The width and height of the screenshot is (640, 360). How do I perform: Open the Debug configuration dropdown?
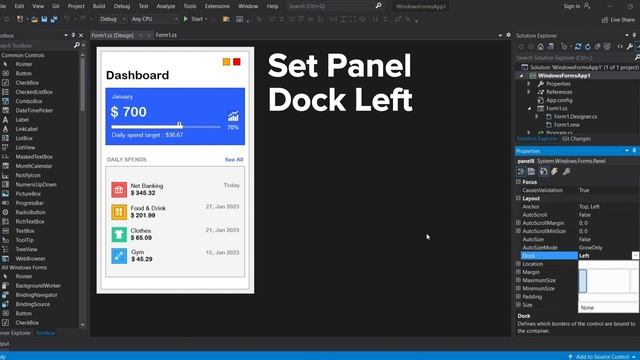click(124, 19)
